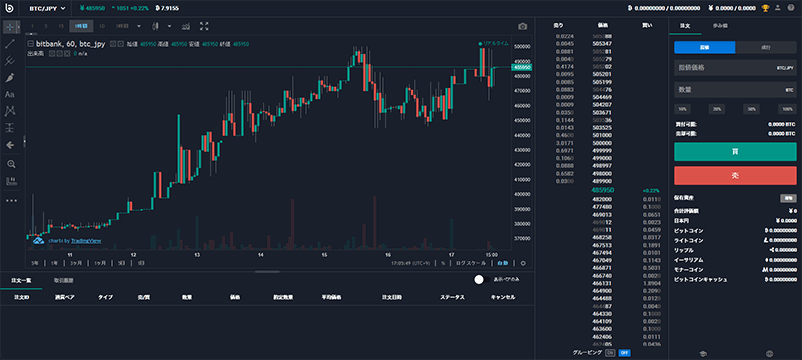Screen dimensions: 802x360
Task: Click the globe language icon at bottom
Action: pyautogui.click(x=769, y=353)
